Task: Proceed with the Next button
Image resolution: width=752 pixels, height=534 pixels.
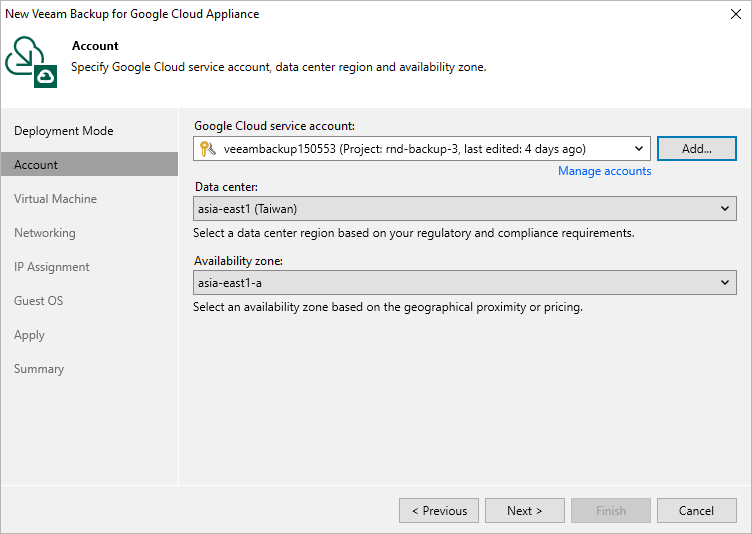Action: [x=525, y=510]
